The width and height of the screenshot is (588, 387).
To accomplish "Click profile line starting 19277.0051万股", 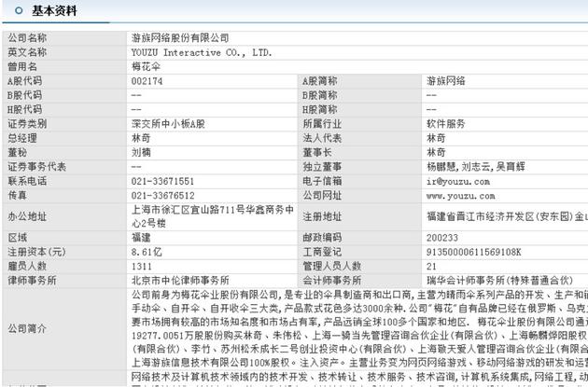I will click(359, 336).
